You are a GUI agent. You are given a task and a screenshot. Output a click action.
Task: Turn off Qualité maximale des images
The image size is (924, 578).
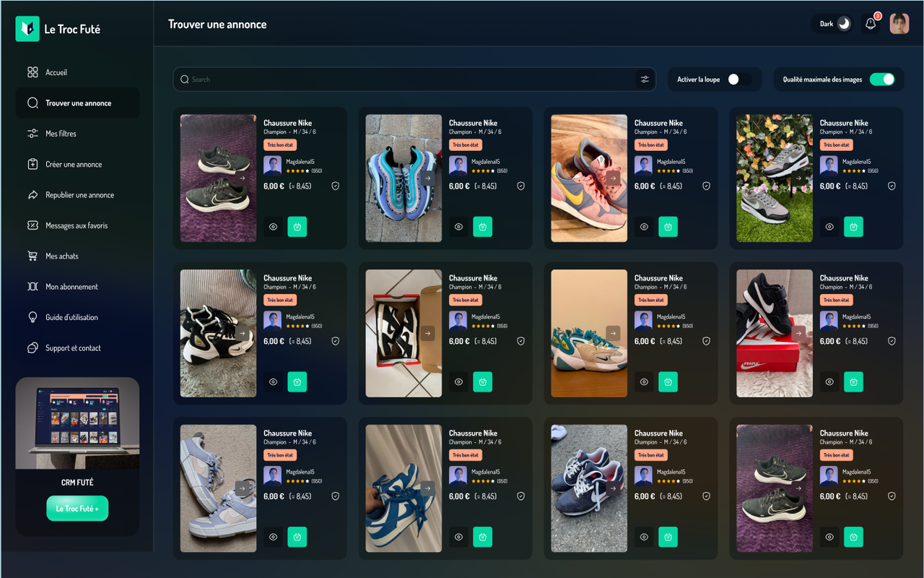pos(882,79)
